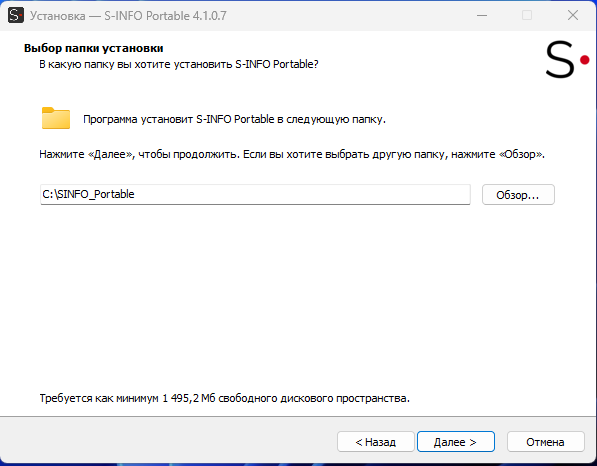Image resolution: width=597 pixels, height=466 pixels.
Task: Click the question В какую папку вы хотите
Action: [x=179, y=64]
